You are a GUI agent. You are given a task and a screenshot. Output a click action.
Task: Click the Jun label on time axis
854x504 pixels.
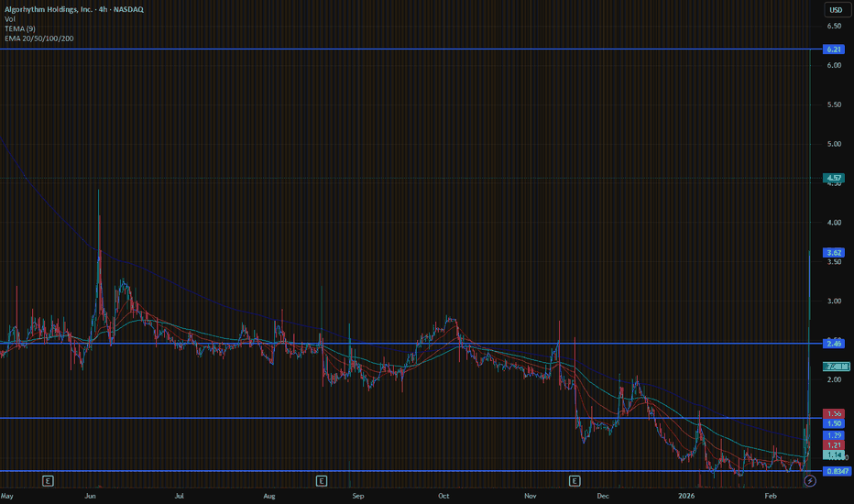pyautogui.click(x=91, y=496)
